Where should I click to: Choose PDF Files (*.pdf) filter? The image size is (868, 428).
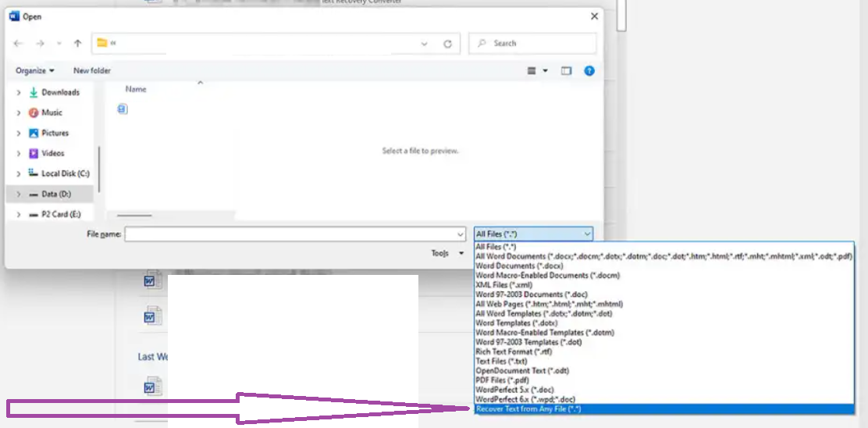click(663, 380)
